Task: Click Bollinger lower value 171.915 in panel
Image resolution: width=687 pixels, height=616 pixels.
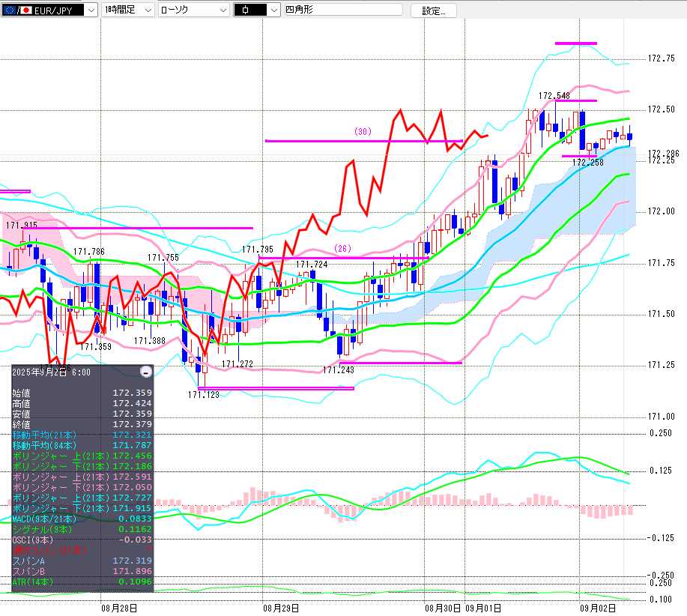Action: 133,509
